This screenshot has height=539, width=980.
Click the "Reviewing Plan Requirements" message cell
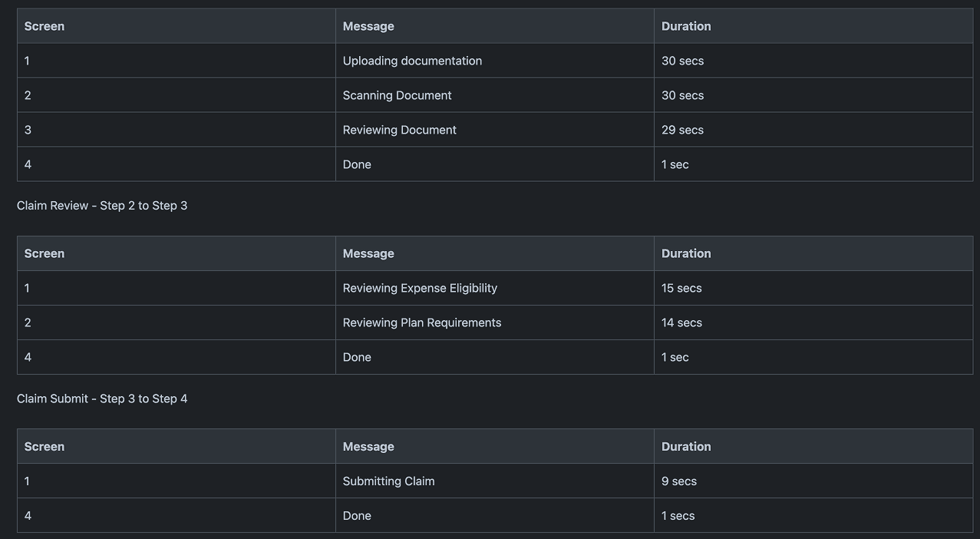[x=421, y=322]
